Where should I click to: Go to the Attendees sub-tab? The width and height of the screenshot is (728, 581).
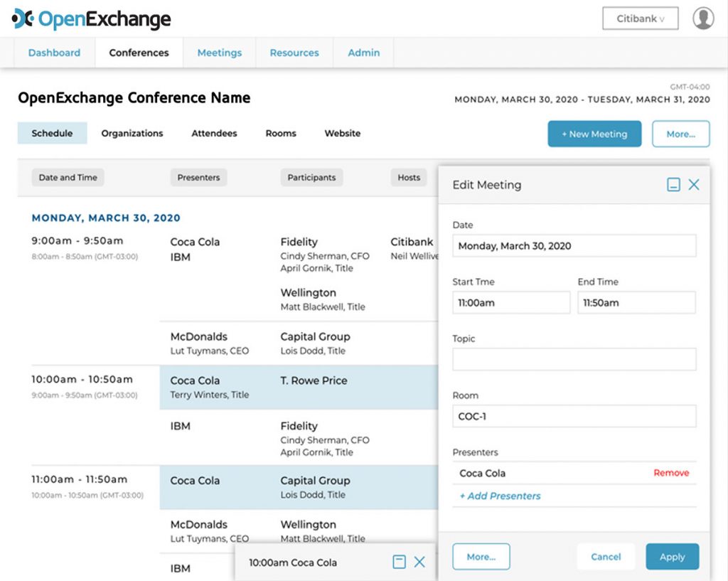coord(214,133)
